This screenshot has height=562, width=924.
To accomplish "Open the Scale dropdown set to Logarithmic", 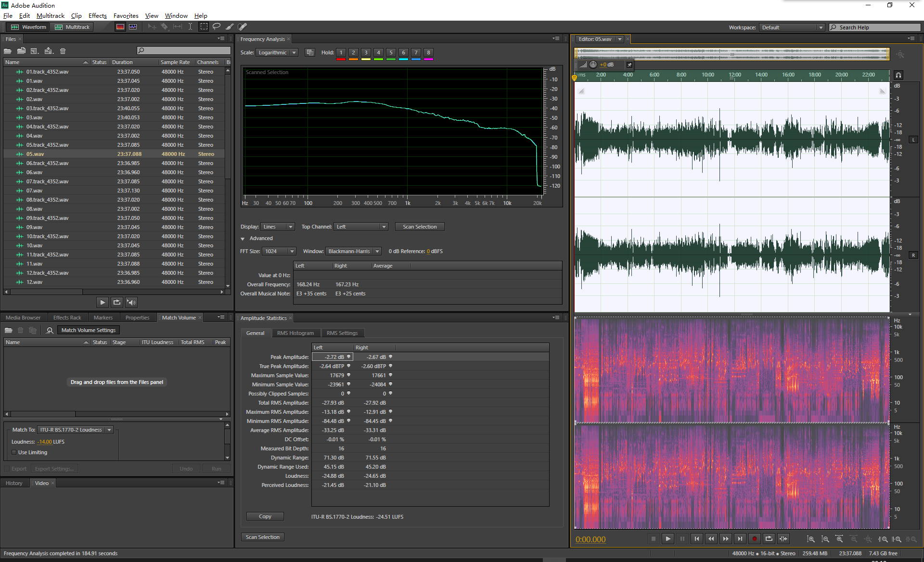I will coord(277,53).
